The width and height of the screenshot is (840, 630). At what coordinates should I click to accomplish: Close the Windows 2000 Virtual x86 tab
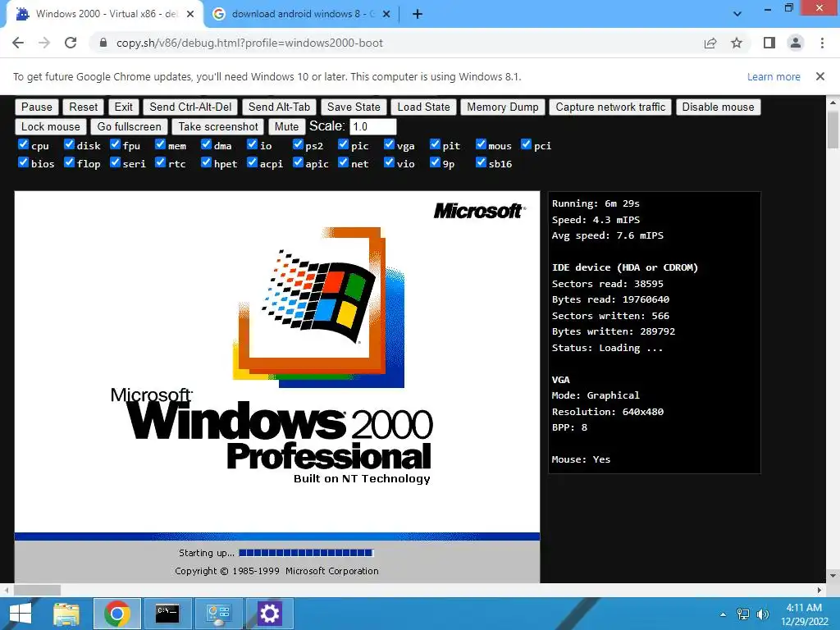pyautogui.click(x=190, y=14)
